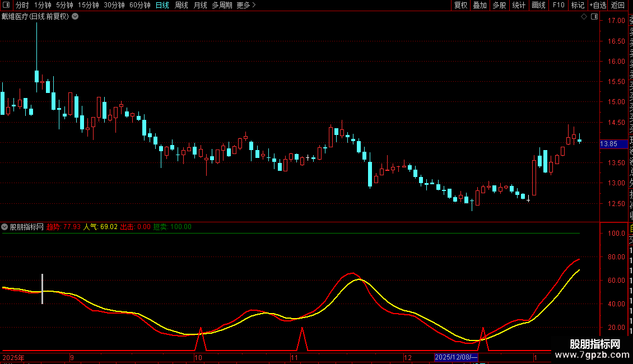This screenshot has width=633, height=364.
Task: Click the diamond marker icon above price axis
Action: coord(584,17)
